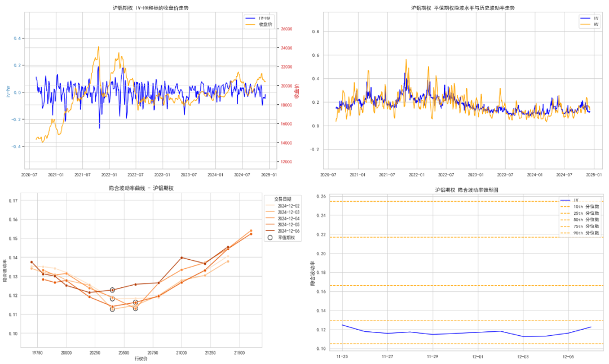This screenshot has width=609, height=364.
Task: Click the '0.8' y-axis tick
Action: point(316,32)
